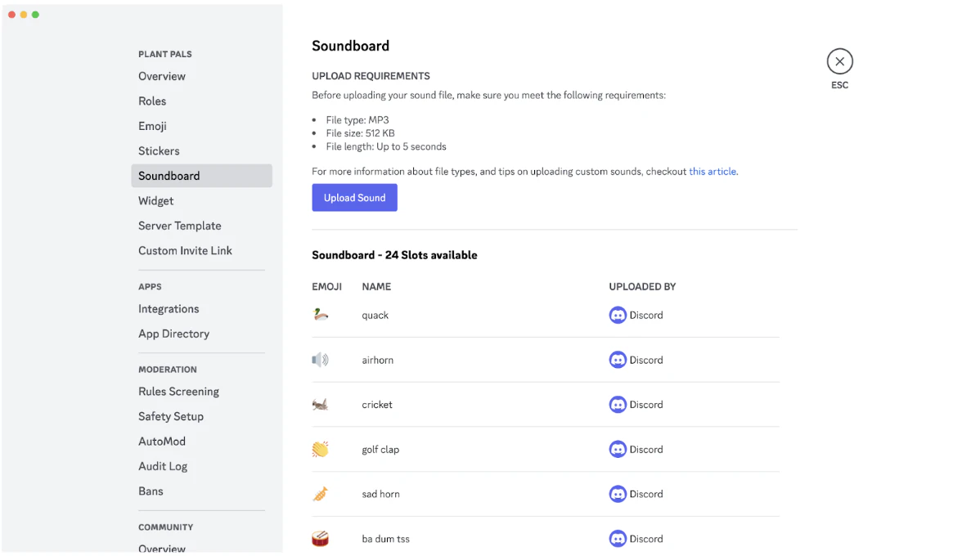
Task: Open the 'this article' help link
Action: pyautogui.click(x=713, y=171)
